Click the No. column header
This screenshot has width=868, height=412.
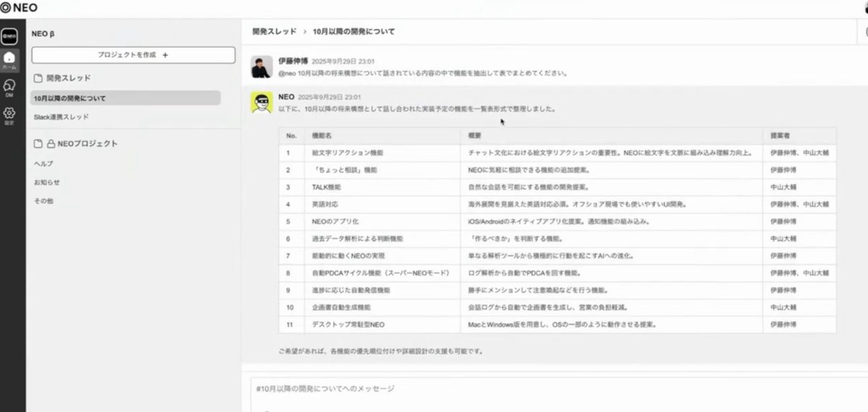click(x=293, y=135)
